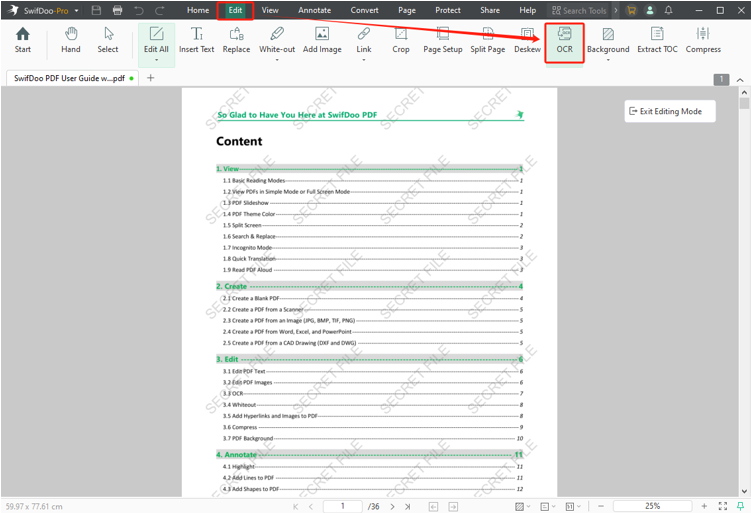Click the Start home icon

23,40
